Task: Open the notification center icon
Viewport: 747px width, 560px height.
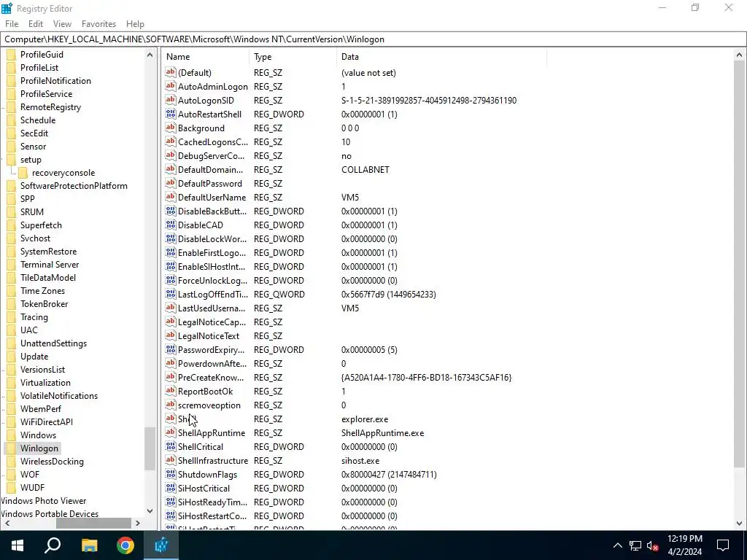Action: (723, 545)
